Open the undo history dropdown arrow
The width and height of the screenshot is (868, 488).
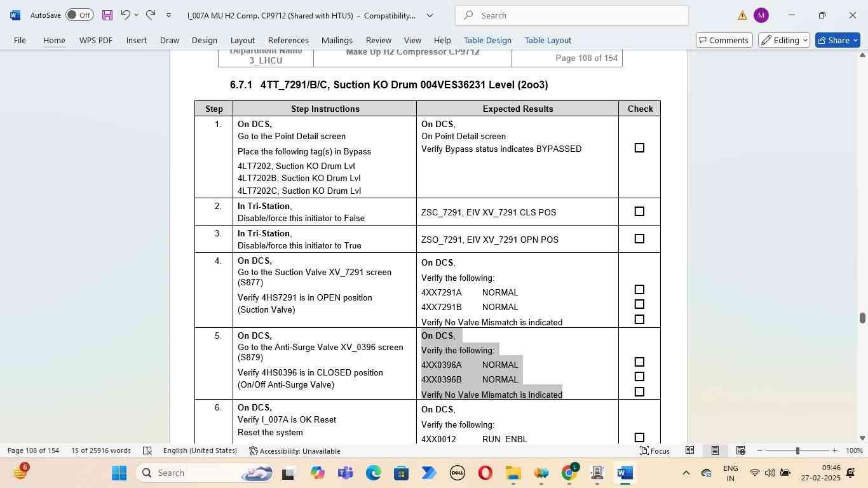coord(136,15)
